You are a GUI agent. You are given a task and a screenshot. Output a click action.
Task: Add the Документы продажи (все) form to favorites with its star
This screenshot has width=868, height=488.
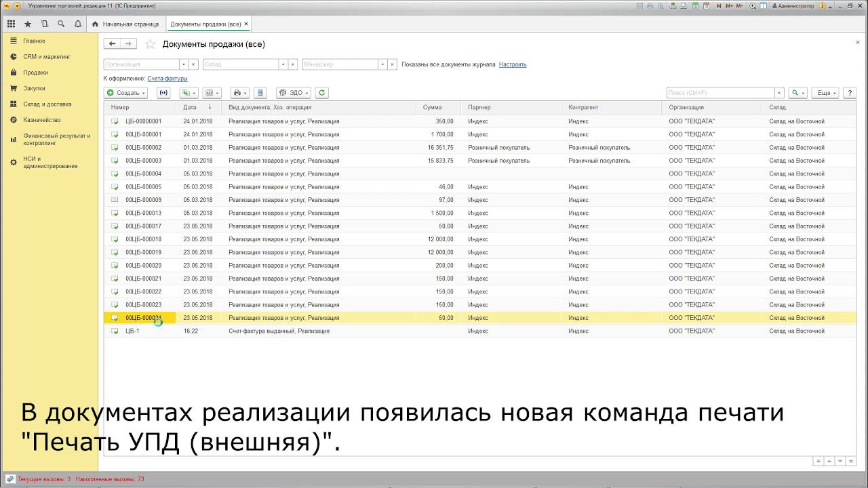[x=150, y=44]
